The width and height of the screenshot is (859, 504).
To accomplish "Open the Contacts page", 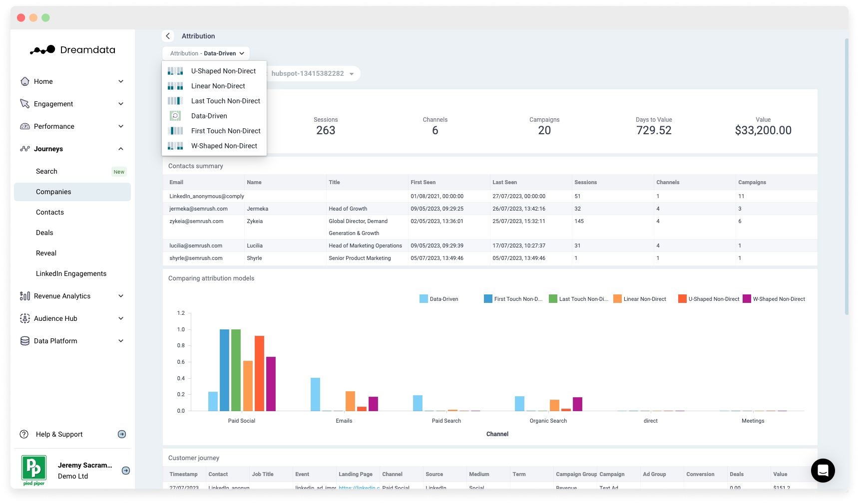I will point(72,212).
